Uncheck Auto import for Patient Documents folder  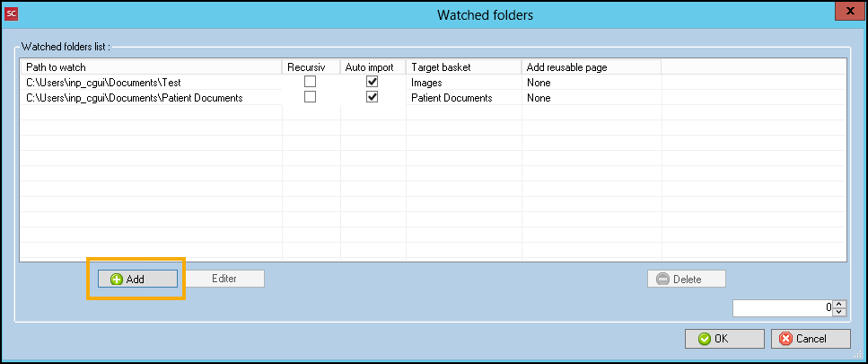tap(373, 97)
